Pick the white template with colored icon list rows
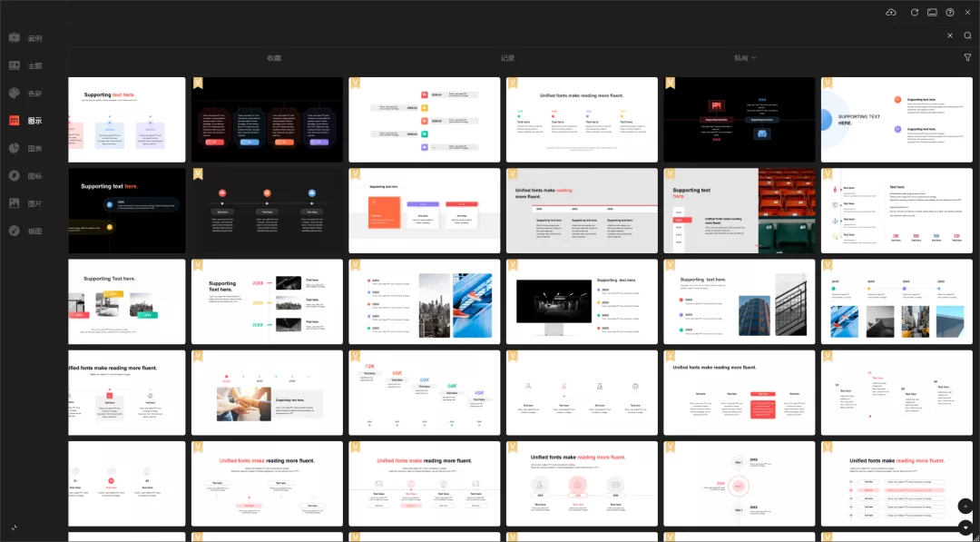 tap(425, 120)
